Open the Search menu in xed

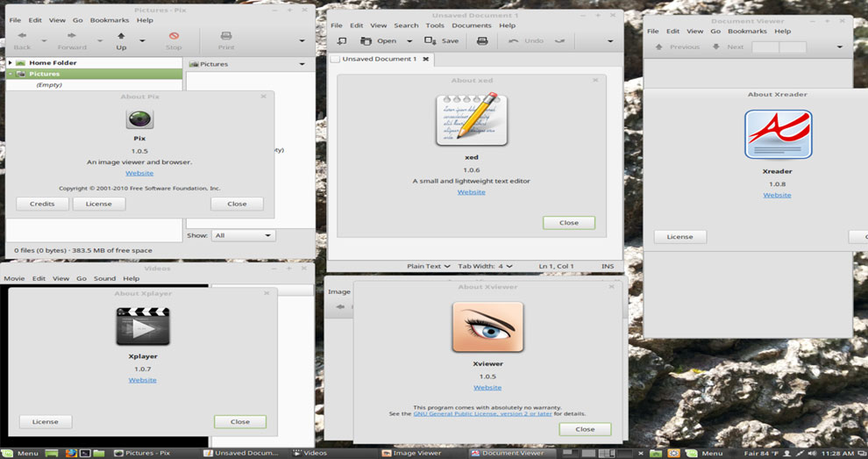pyautogui.click(x=406, y=26)
